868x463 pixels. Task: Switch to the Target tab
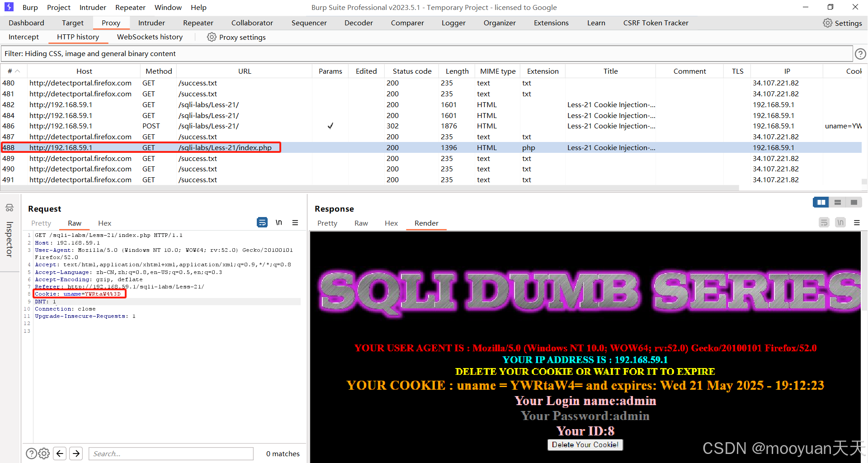click(x=73, y=23)
